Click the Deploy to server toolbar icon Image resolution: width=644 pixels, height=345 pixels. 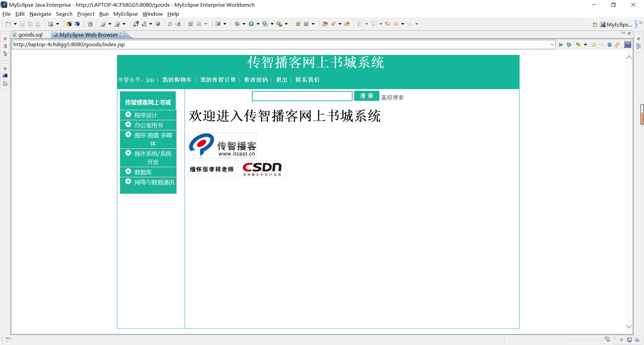click(136, 24)
